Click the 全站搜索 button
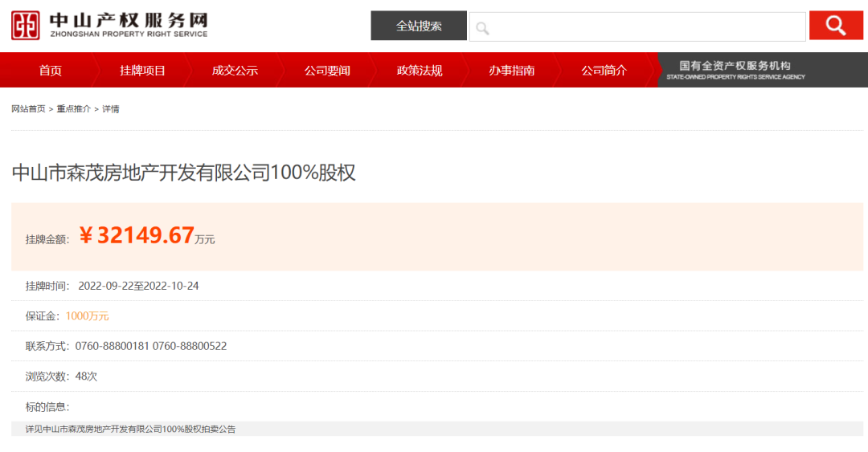 419,26
